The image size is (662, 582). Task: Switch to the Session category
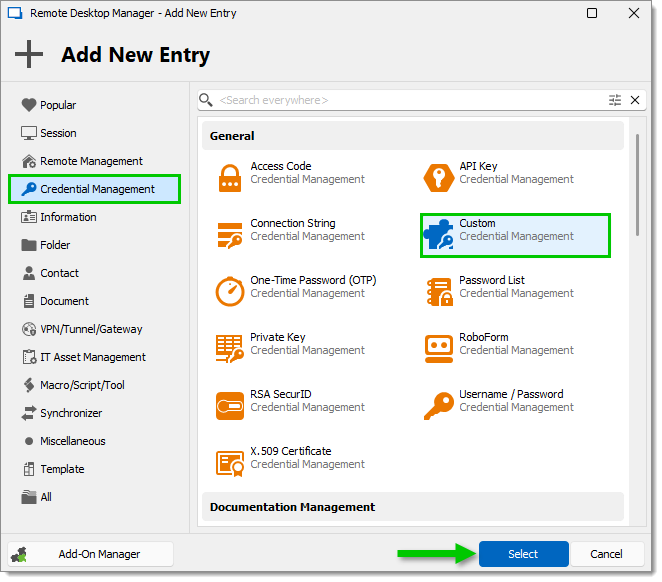click(x=58, y=133)
